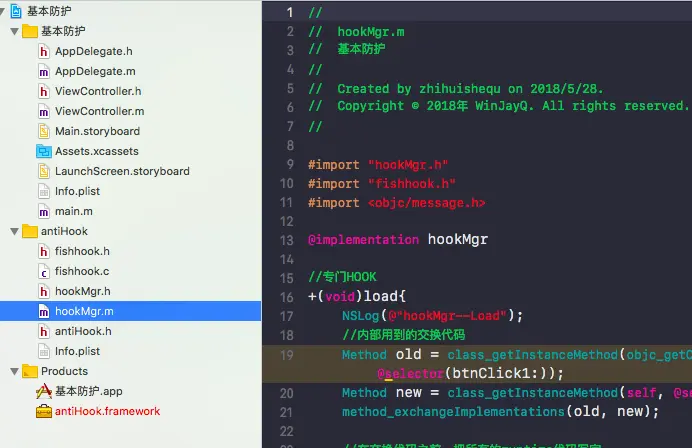Click the class_getInstanceMethod call on line 20

click(535, 392)
